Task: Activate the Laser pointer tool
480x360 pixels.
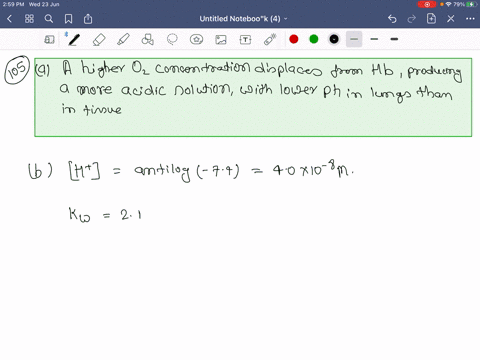Action: (270, 40)
